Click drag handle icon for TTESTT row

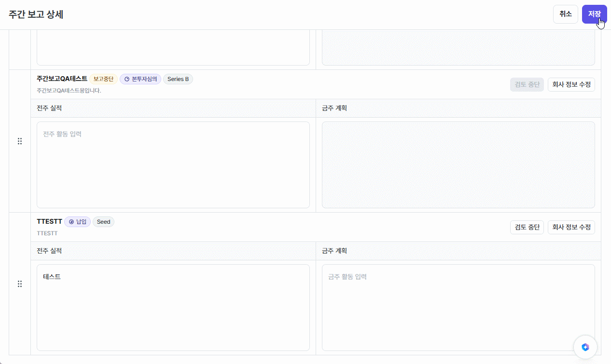[x=20, y=284]
